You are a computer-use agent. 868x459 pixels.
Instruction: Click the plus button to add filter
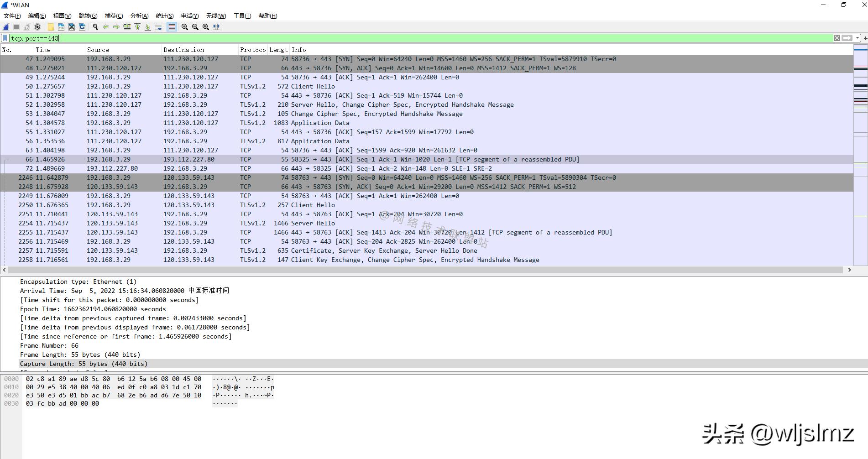coord(865,38)
